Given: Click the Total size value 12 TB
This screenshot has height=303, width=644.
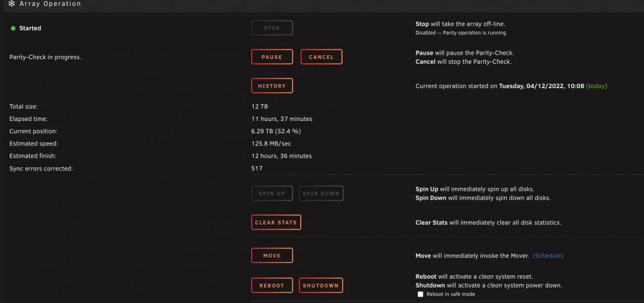Looking at the screenshot, I should [260, 107].
